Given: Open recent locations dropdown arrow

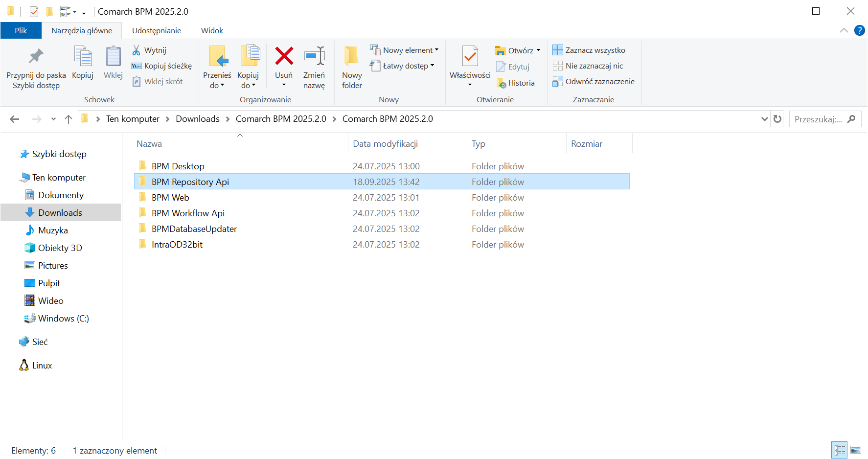Looking at the screenshot, I should (x=53, y=119).
